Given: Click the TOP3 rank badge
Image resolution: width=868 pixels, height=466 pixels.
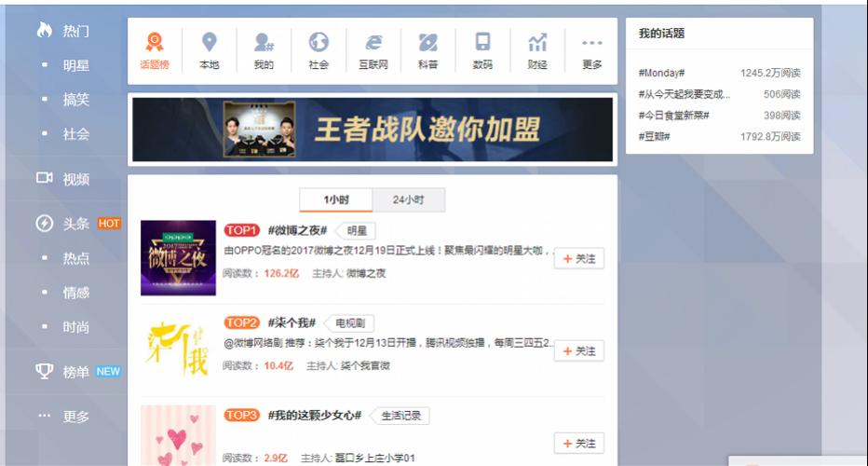Looking at the screenshot, I should coord(242,415).
